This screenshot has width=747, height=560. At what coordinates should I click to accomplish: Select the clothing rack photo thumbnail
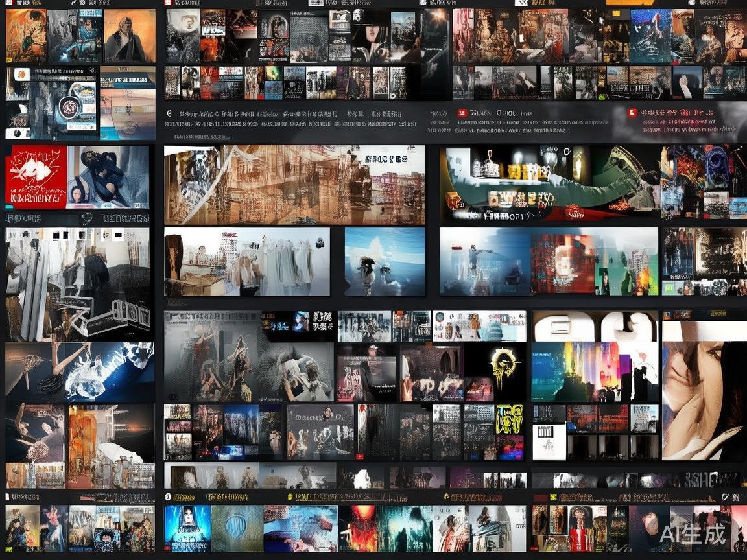tap(246, 262)
